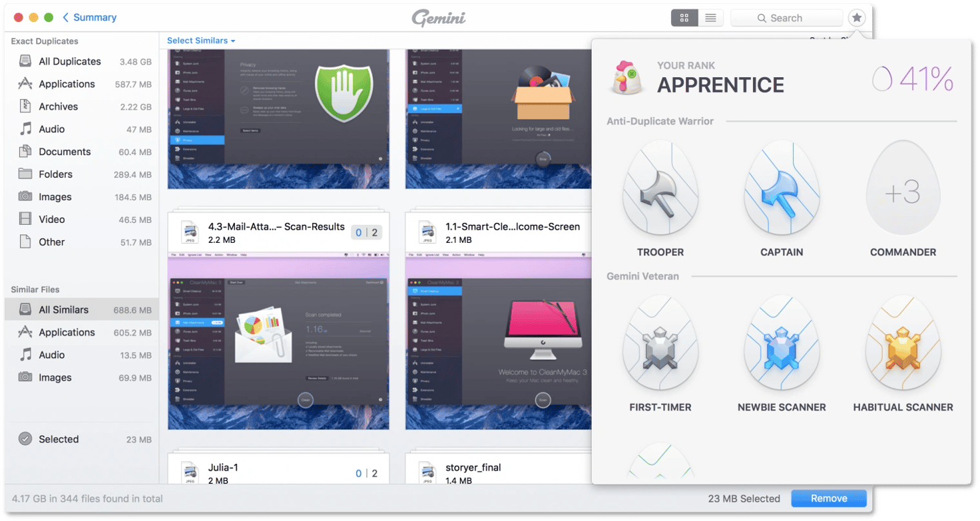Select Documents category
980x521 pixels.
coord(81,152)
